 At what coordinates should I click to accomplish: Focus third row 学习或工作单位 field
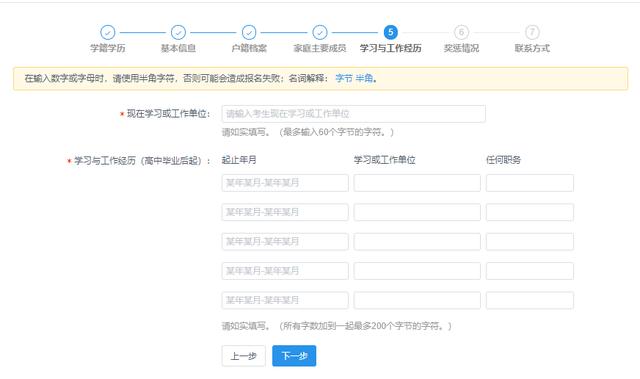(x=417, y=242)
